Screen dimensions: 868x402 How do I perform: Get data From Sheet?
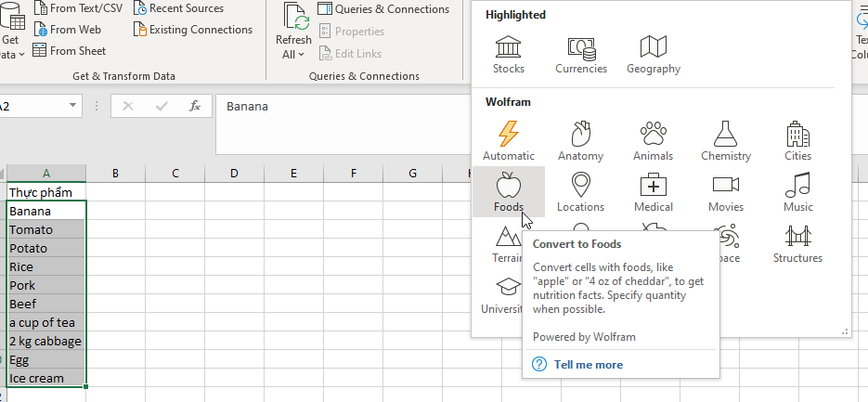[70, 50]
